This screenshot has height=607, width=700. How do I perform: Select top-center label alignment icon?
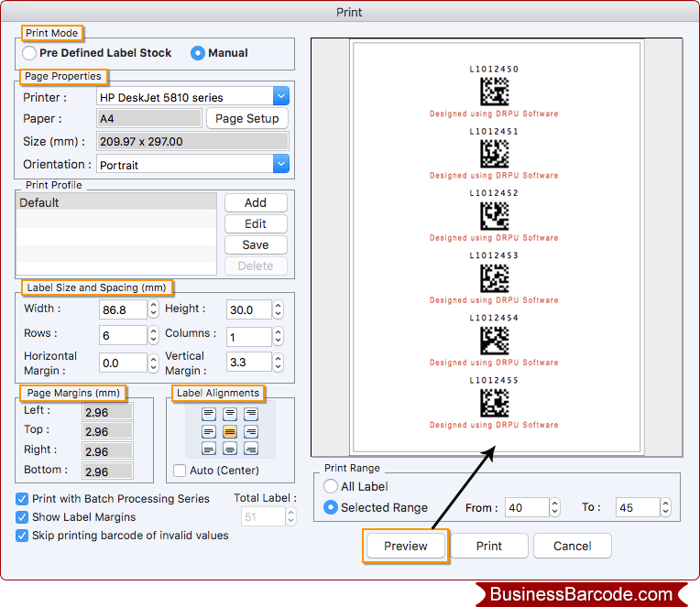[230, 414]
